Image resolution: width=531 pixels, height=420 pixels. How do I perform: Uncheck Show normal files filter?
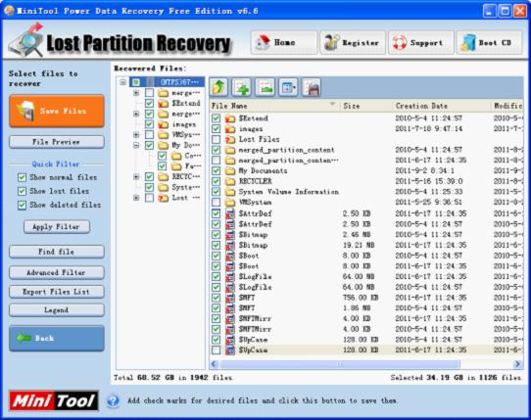tap(22, 177)
